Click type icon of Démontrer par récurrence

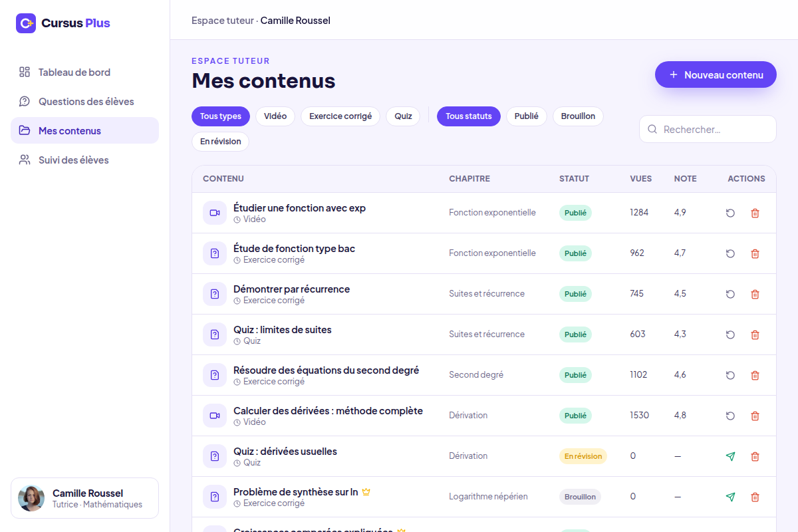(215, 294)
